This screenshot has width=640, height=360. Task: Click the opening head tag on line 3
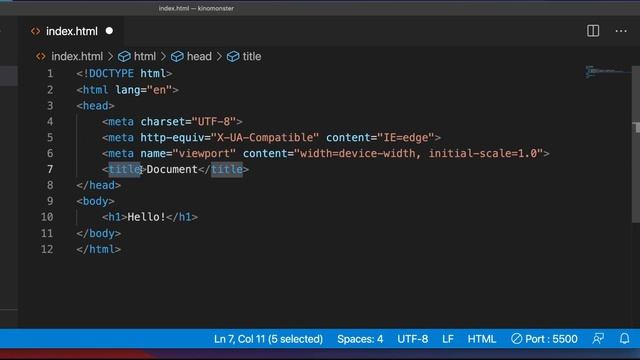[x=96, y=106]
